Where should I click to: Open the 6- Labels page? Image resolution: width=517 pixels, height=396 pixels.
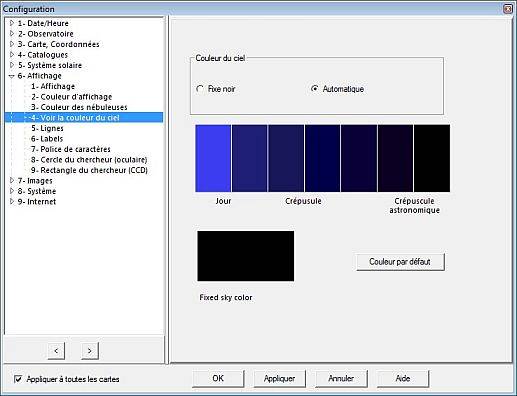pos(47,139)
